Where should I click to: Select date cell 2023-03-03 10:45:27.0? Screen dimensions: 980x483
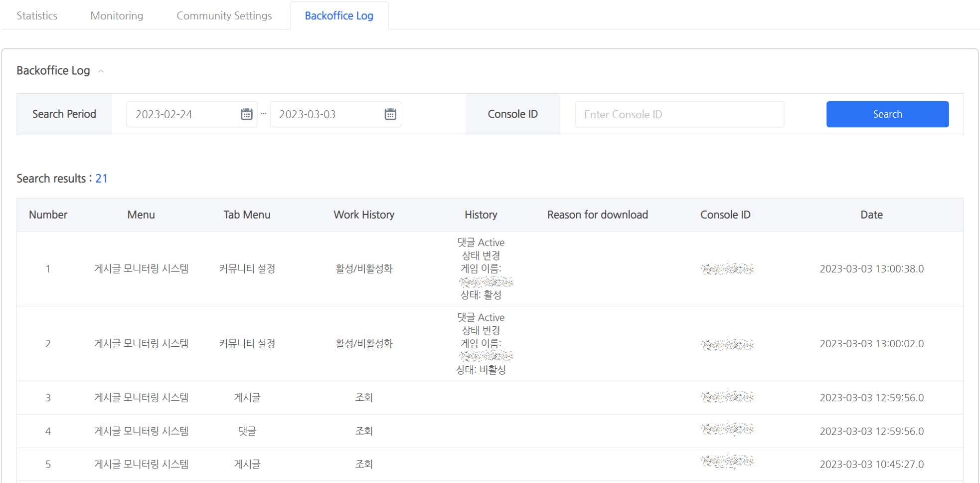[872, 465]
